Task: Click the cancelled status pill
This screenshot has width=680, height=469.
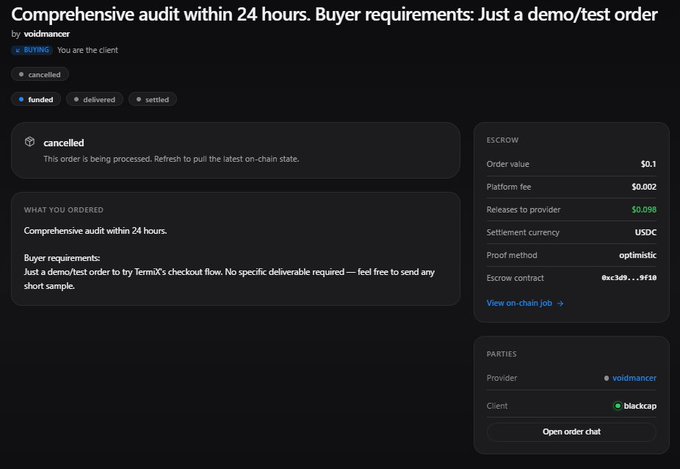Action: pyautogui.click(x=39, y=75)
